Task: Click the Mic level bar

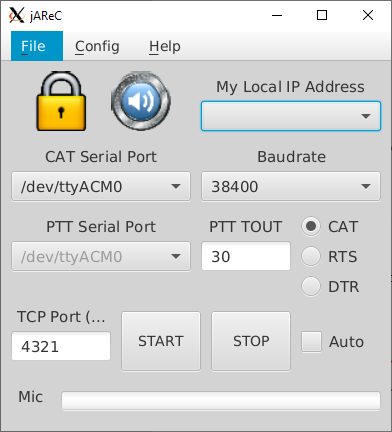Action: [x=221, y=400]
